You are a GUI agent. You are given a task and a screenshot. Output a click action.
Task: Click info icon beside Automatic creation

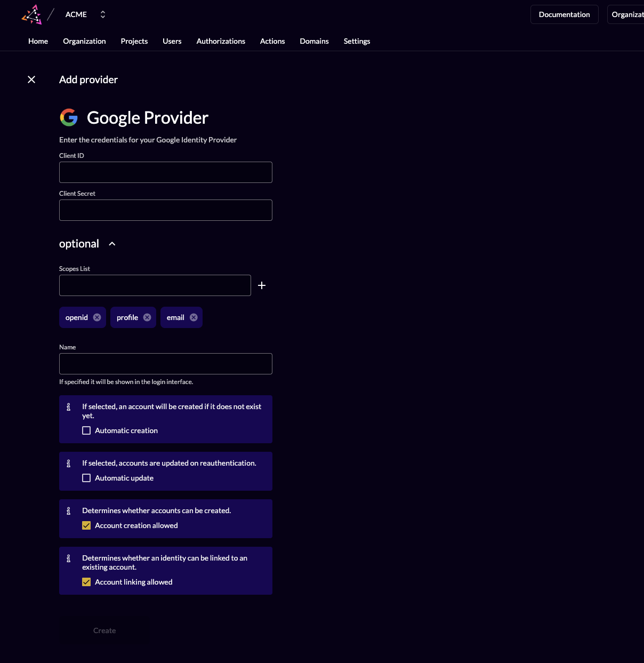[68, 407]
